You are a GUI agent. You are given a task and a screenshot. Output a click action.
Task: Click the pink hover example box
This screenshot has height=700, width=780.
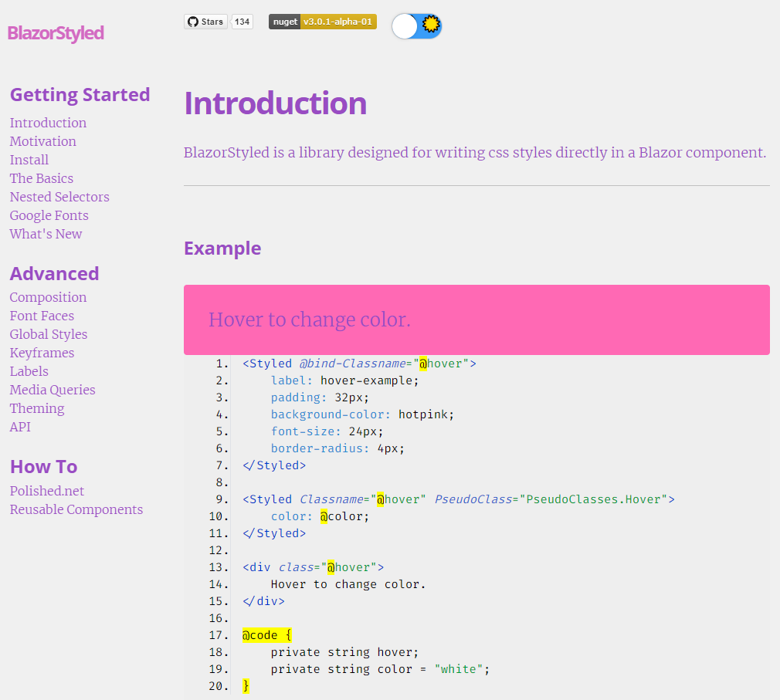(x=476, y=320)
